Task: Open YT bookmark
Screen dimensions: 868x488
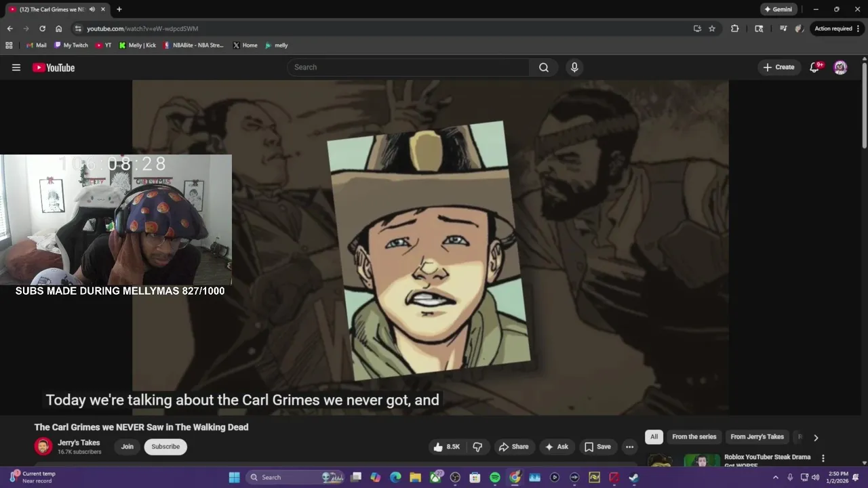Action: coord(103,45)
